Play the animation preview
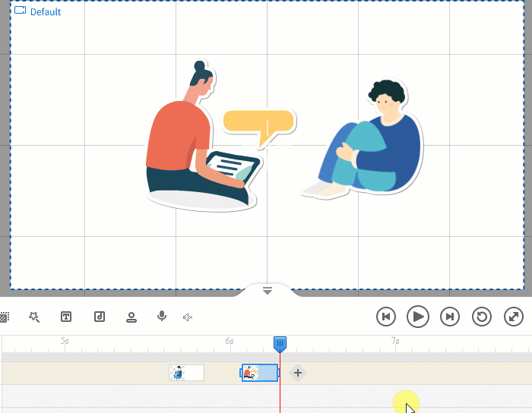This screenshot has height=413, width=532. point(418,317)
